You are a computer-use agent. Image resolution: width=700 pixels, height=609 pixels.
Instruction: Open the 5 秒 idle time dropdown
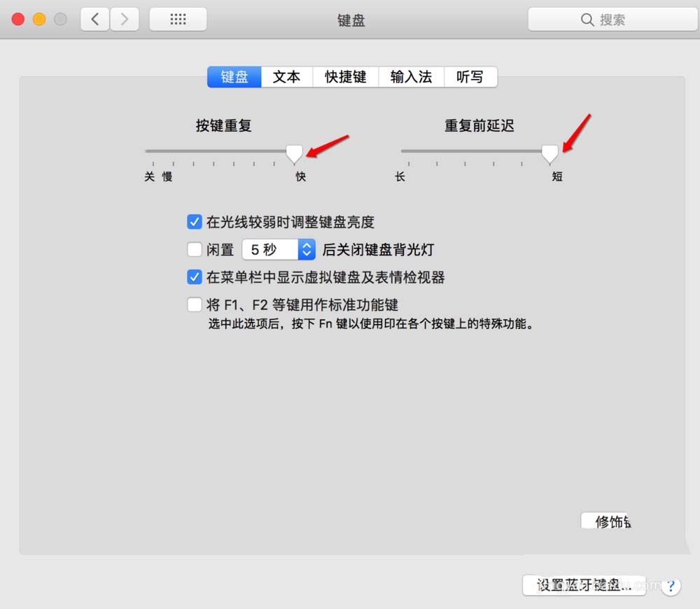279,249
